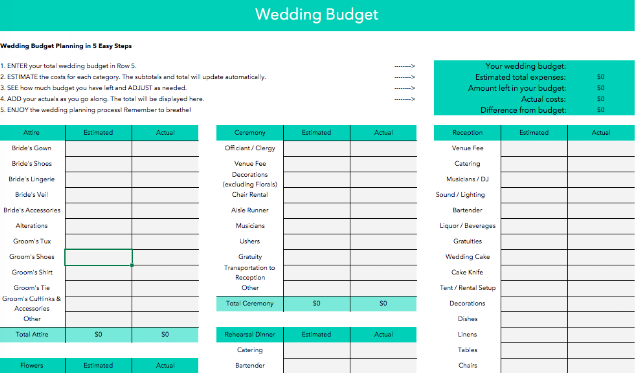Select the Actual header in the Attire table
The height and width of the screenshot is (373, 640).
point(165,133)
